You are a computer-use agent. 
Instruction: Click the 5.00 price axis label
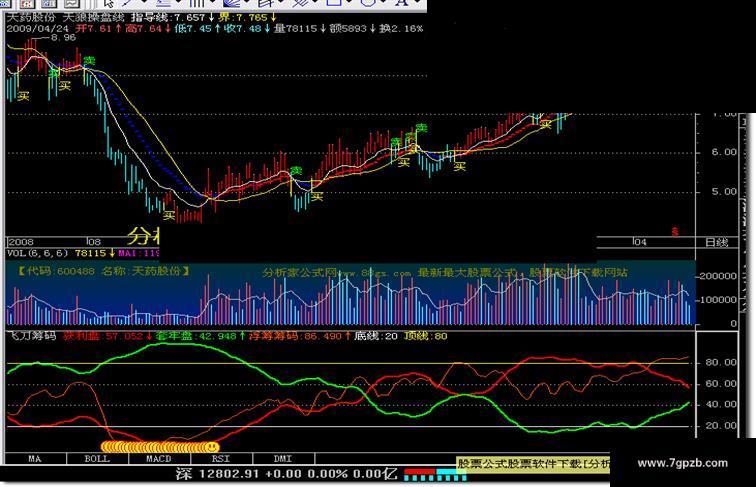(724, 192)
